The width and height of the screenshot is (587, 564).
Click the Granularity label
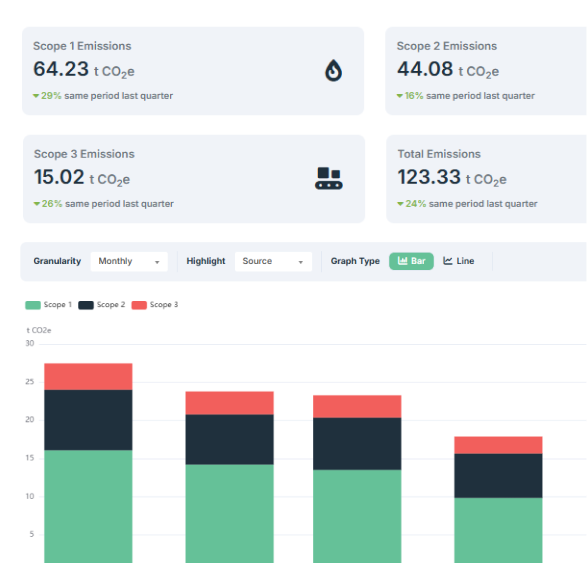(x=57, y=261)
